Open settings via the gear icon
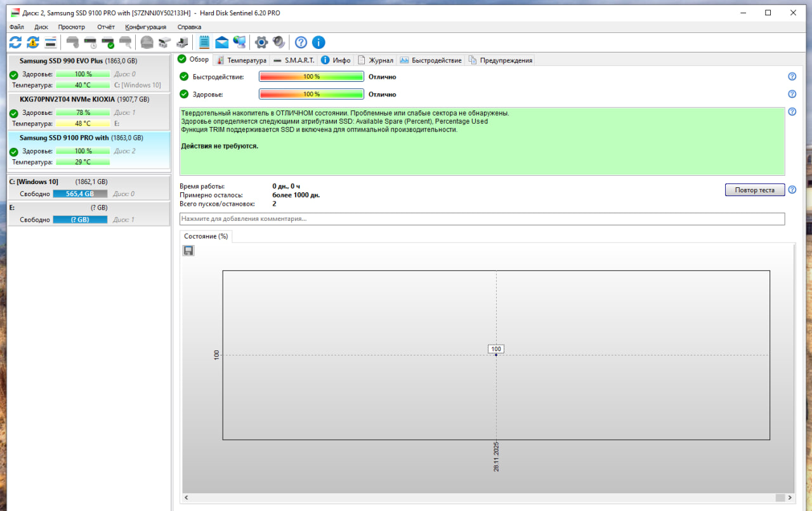The width and height of the screenshot is (812, 511). [x=261, y=43]
